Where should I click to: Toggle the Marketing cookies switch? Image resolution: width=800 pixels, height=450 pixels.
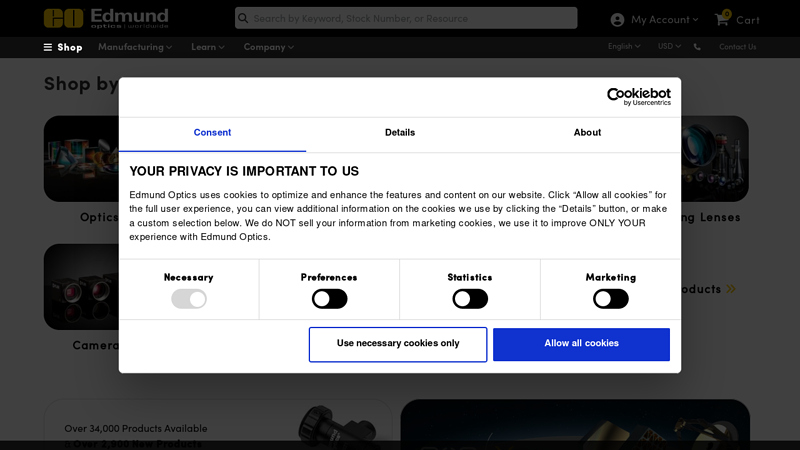611,299
